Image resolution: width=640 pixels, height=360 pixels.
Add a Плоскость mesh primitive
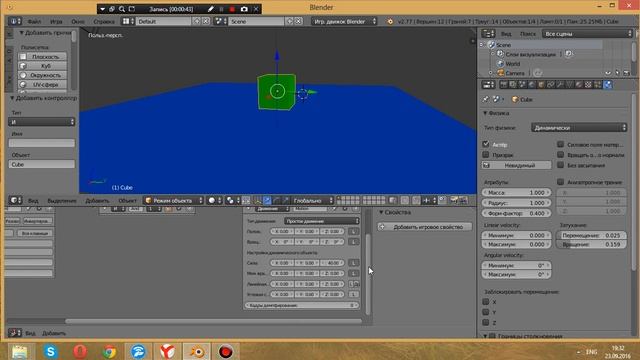[x=42, y=57]
